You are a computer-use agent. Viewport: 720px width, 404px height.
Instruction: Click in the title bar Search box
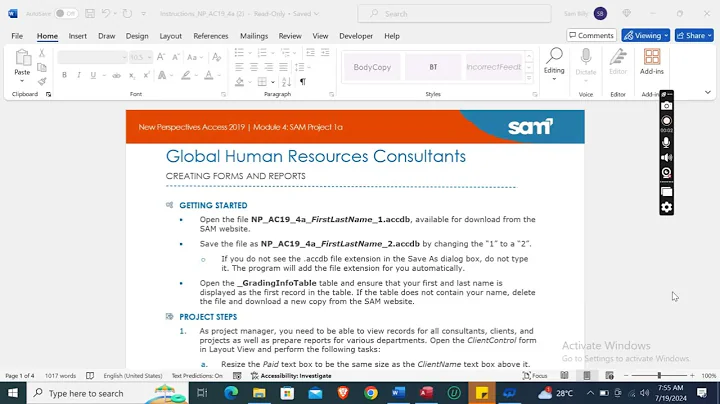(x=455, y=14)
